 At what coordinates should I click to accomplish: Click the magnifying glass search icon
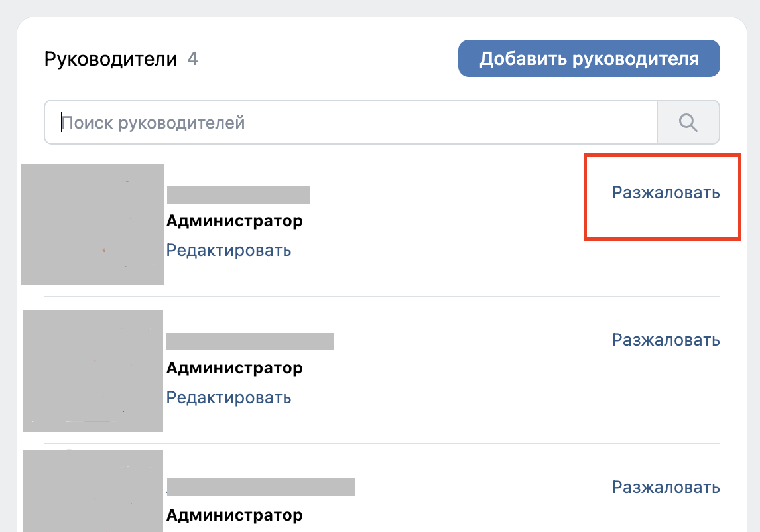point(688,121)
